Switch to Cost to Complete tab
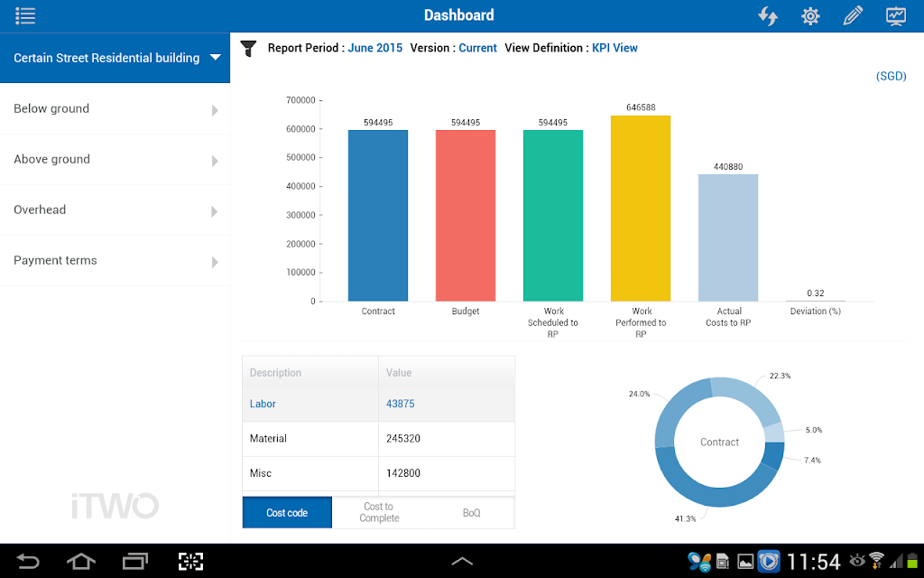924x578 pixels. (379, 513)
